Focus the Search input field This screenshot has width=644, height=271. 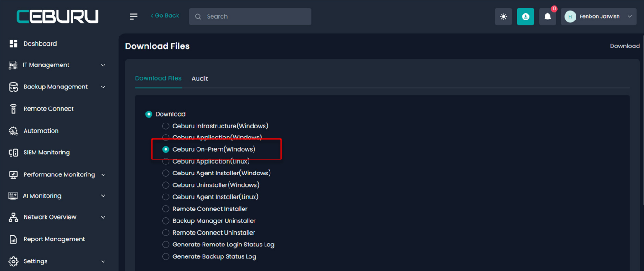250,16
